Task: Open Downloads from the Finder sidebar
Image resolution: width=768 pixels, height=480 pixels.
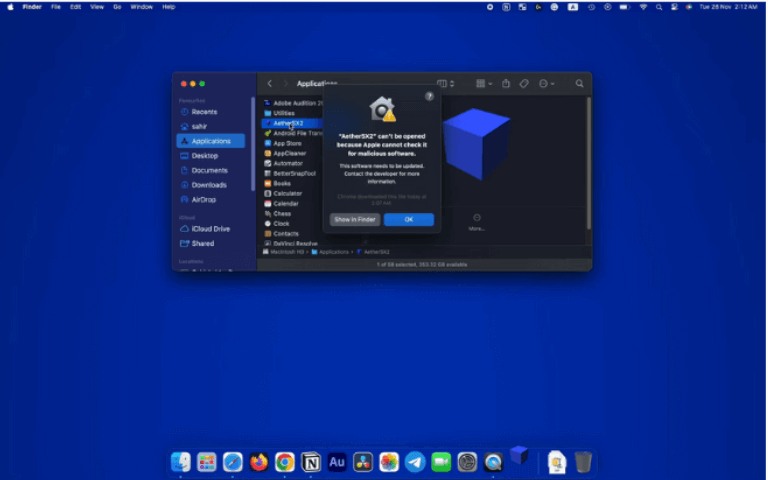Action: [209, 185]
